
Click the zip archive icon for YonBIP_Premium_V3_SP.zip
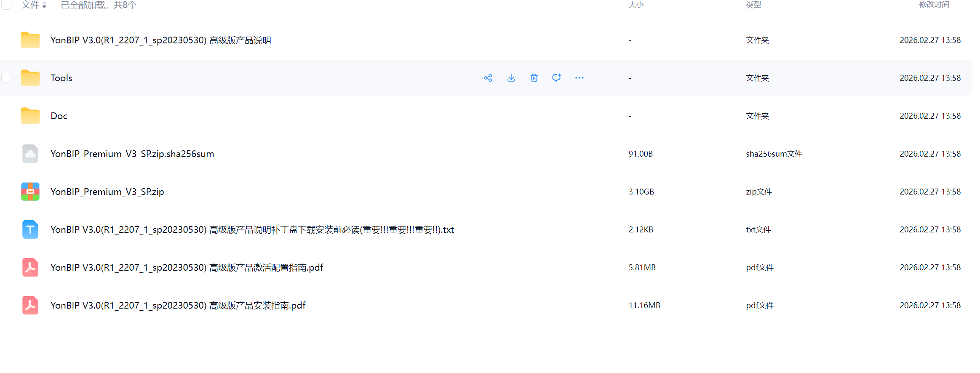tap(30, 192)
